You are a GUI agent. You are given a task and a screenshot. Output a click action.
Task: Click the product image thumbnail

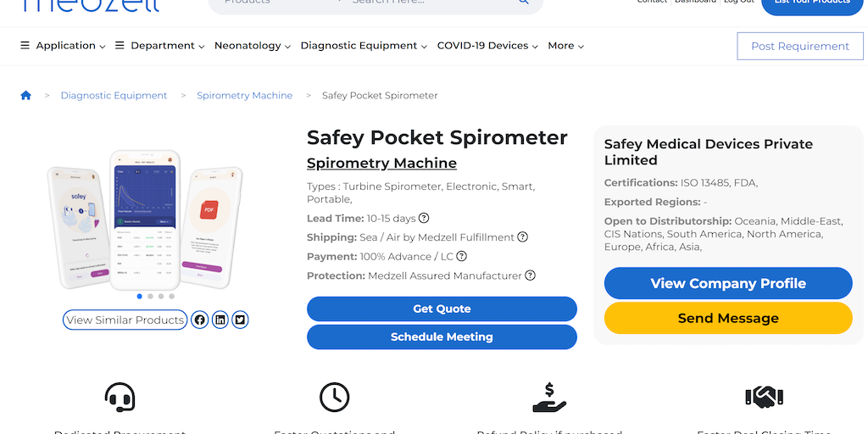pyautogui.click(x=144, y=219)
